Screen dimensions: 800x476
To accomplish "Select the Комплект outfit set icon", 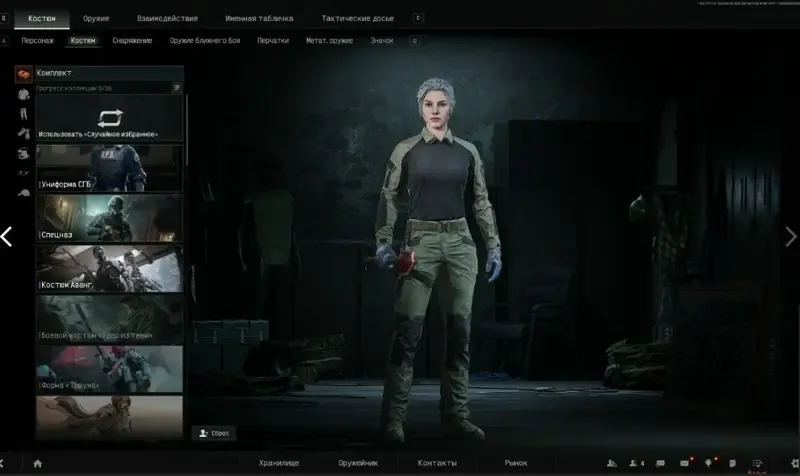I will tap(23, 74).
